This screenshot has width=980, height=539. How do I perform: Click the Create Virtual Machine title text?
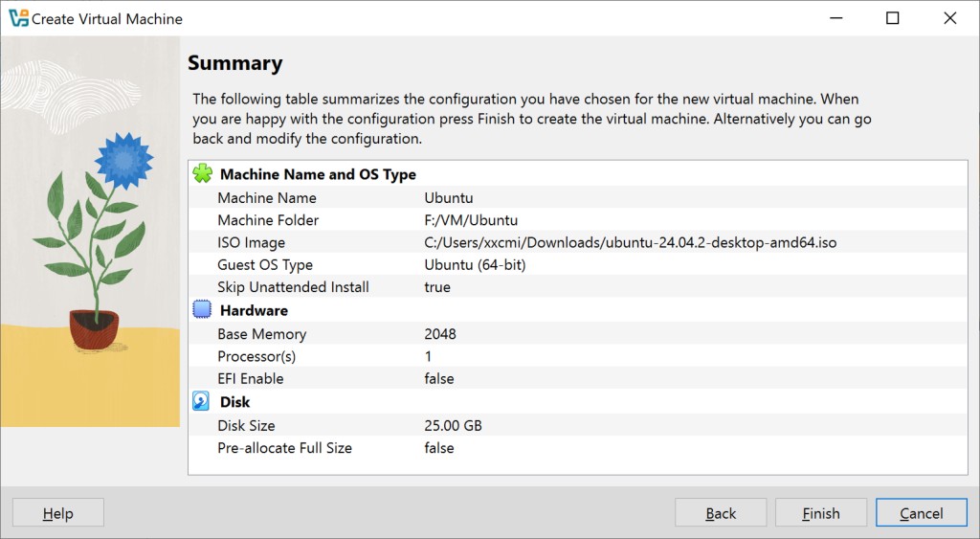click(107, 19)
